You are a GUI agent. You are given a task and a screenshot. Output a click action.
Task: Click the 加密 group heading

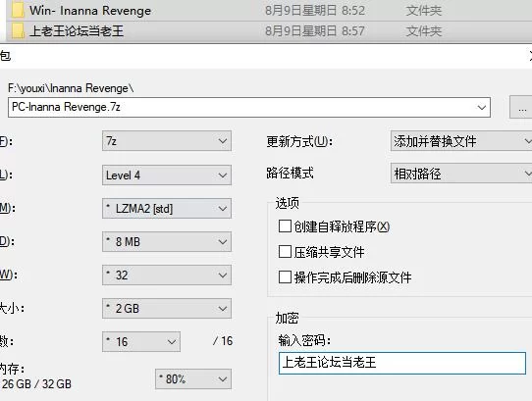287,318
